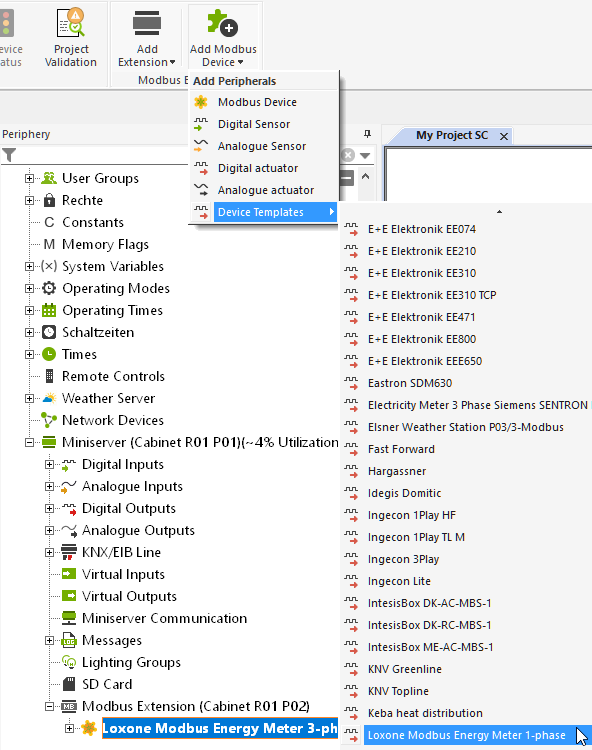The width and height of the screenshot is (592, 750).
Task: Click the Weather Server icon
Action: (x=49, y=398)
